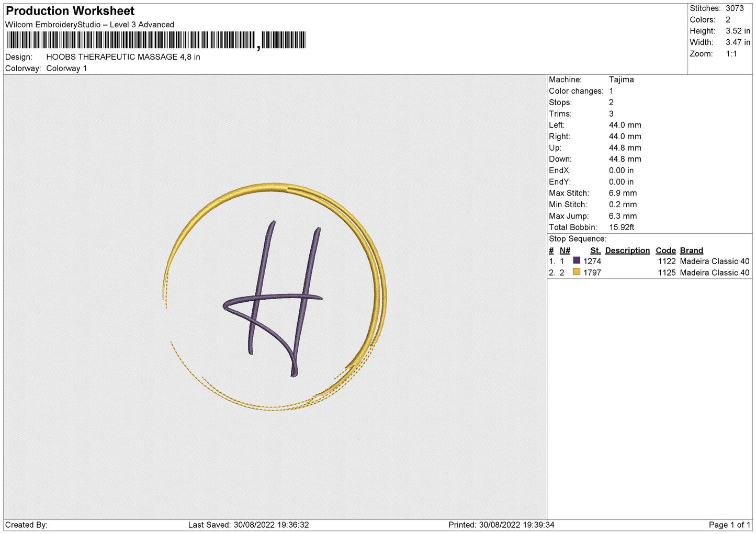Viewport: 756px width, 534px height.
Task: Click the Zoom value 1:1
Action: pos(731,54)
